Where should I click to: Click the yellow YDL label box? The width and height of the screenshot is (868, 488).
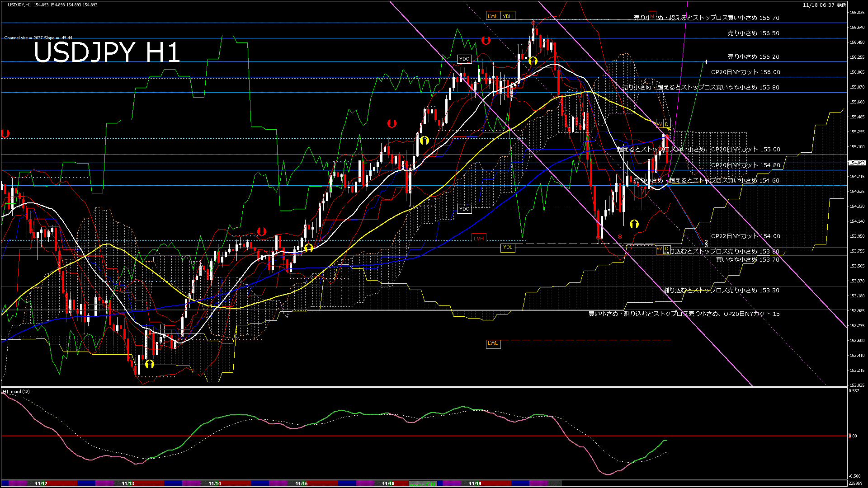tap(508, 247)
